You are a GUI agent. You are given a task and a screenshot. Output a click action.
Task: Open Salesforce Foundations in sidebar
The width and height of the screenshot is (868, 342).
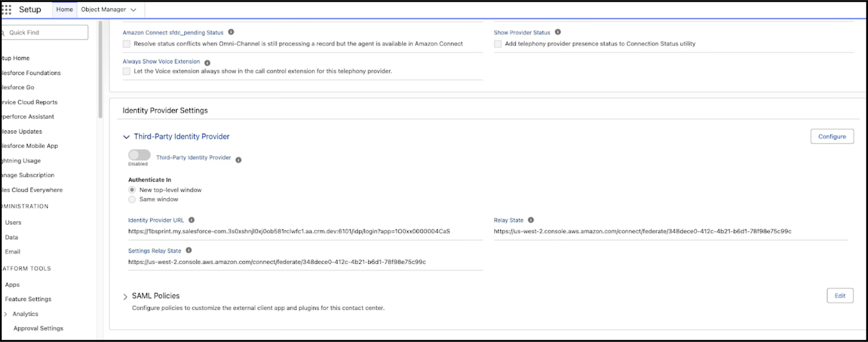point(30,73)
